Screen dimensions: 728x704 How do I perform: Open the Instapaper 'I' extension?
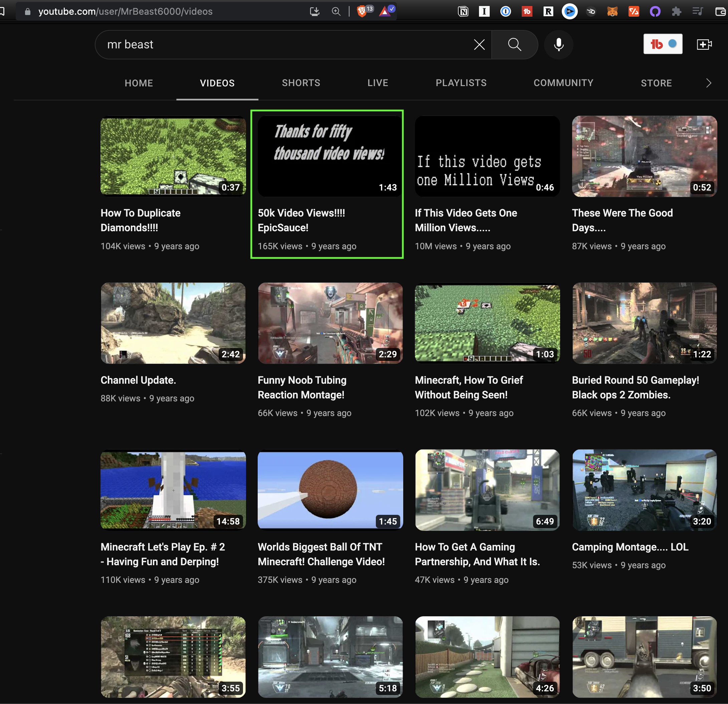coord(484,11)
